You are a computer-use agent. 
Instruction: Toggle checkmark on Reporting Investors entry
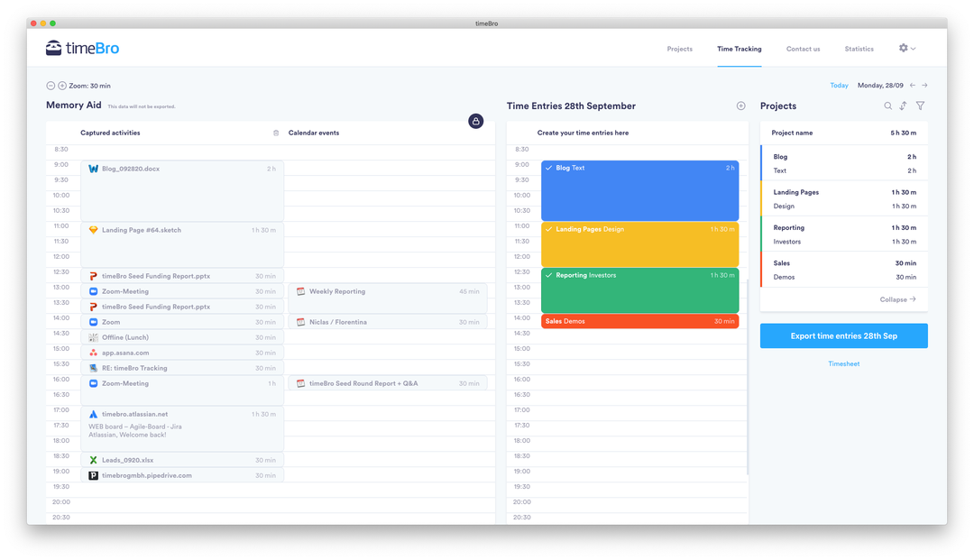(548, 275)
